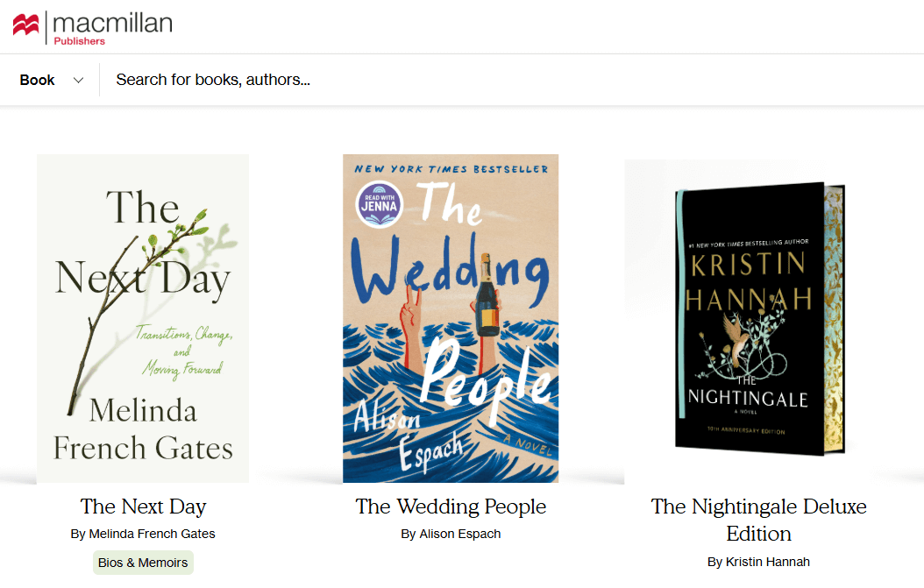The height and width of the screenshot is (588, 924).
Task: Select author Melinda French Gates
Action: point(142,533)
